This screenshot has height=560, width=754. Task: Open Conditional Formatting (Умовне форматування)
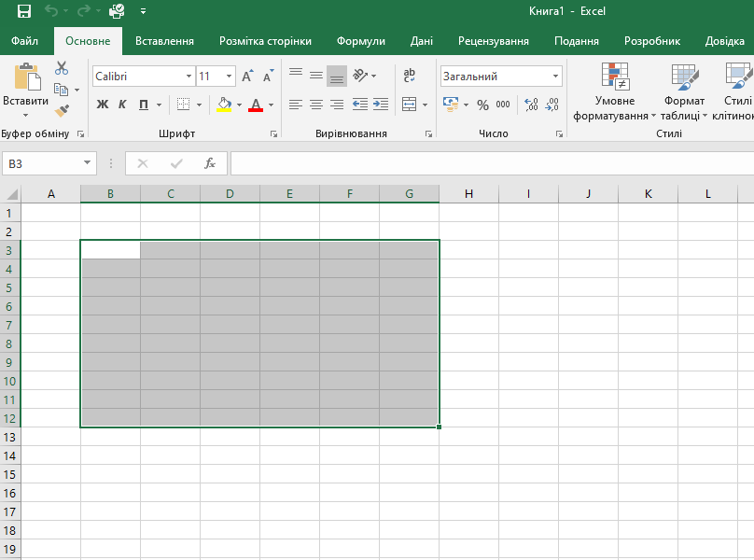615,91
